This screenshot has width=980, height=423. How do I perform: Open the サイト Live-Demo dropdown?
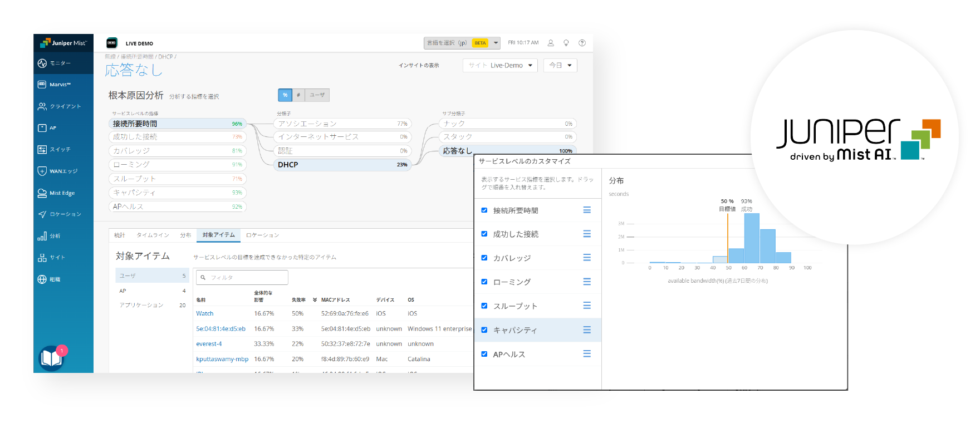click(x=500, y=65)
